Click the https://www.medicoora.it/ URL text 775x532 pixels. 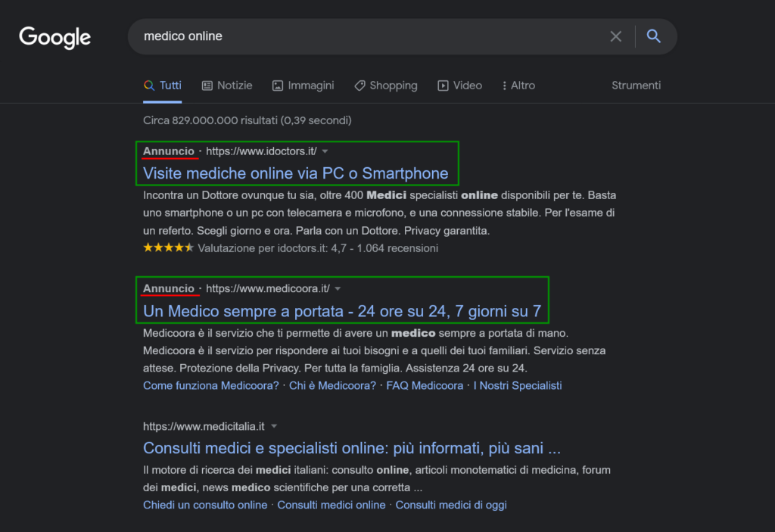pos(268,289)
